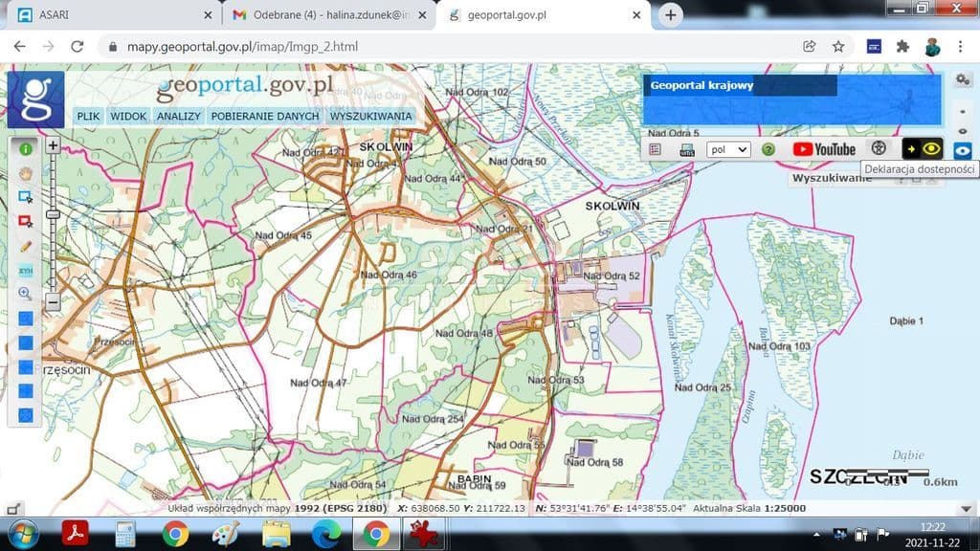Click the map zoom slider handle
The image size is (980, 551).
coord(54,214)
